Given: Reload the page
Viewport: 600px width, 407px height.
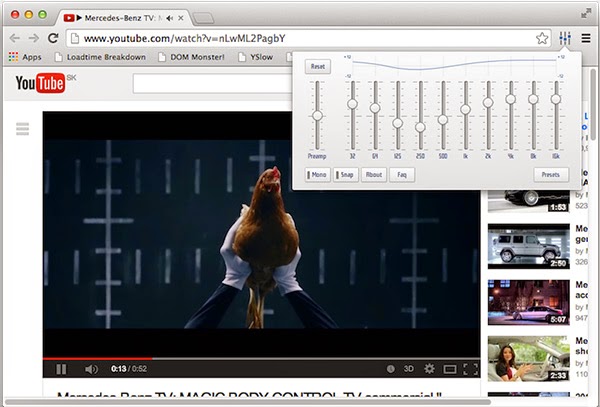Looking at the screenshot, I should [53, 38].
